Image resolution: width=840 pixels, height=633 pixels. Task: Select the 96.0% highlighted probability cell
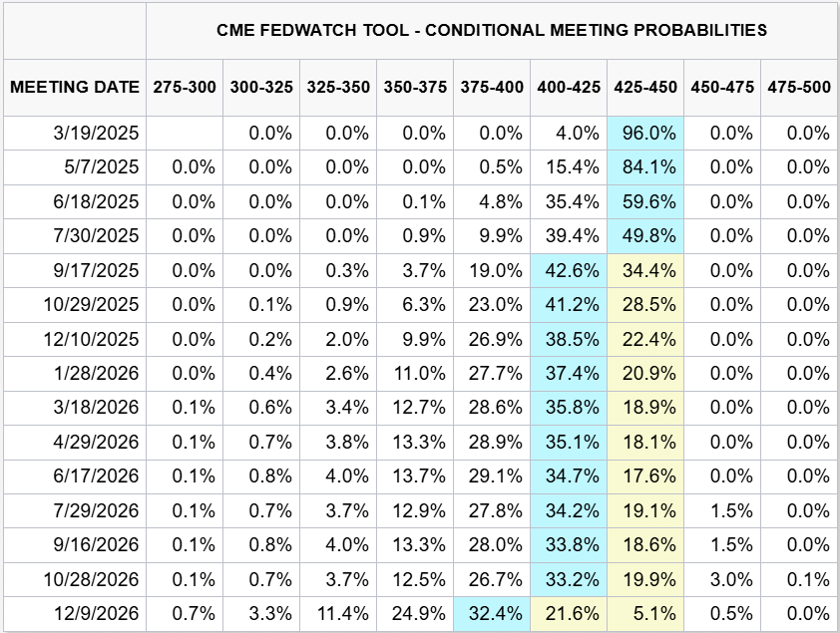pos(645,134)
